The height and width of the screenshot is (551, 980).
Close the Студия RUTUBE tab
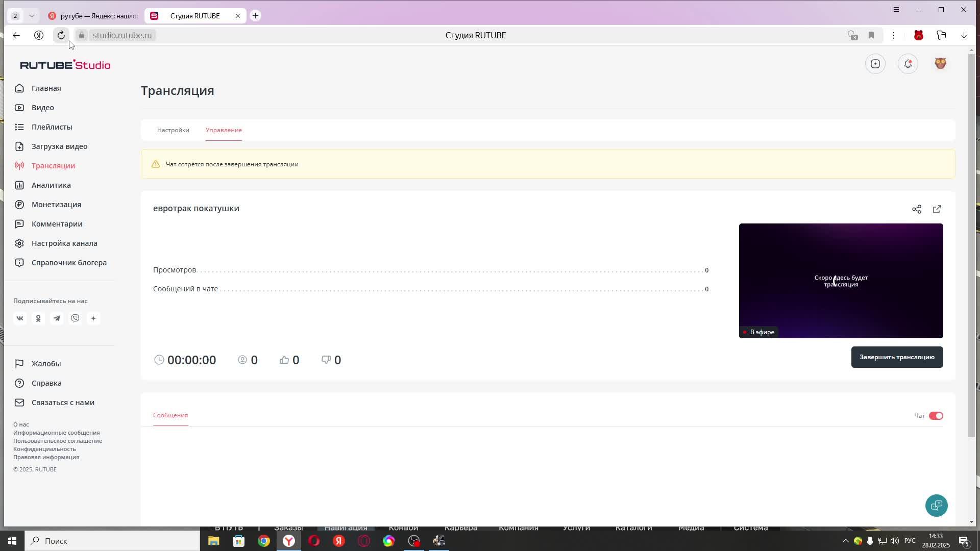(x=238, y=16)
